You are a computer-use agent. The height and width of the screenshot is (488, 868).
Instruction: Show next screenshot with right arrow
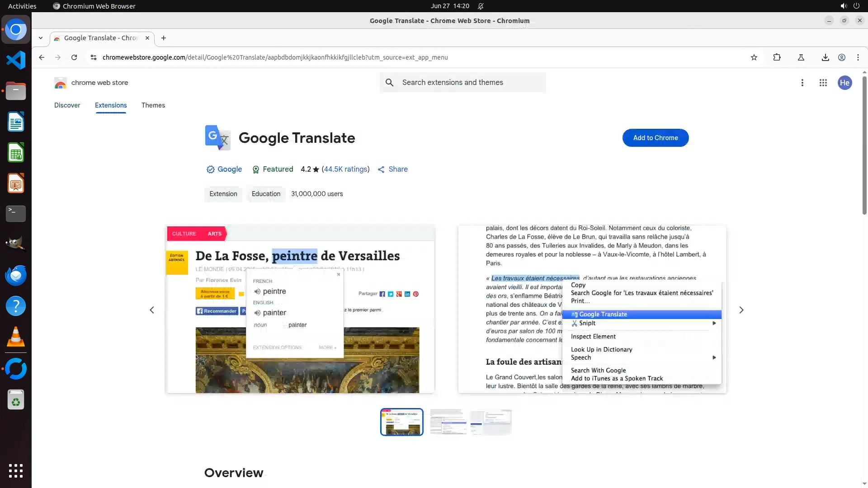pos(741,310)
